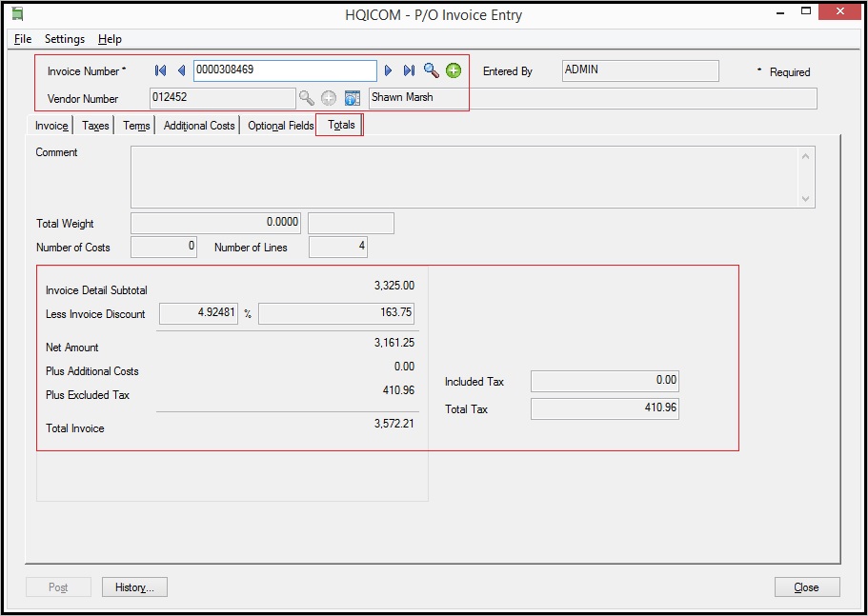868x616 pixels.
Task: Open the Help menu
Action: pos(110,39)
